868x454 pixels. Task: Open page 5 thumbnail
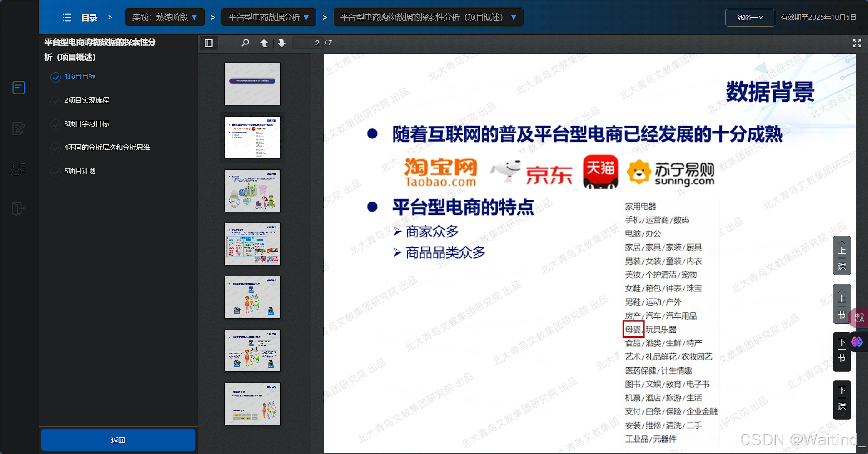[x=253, y=297]
